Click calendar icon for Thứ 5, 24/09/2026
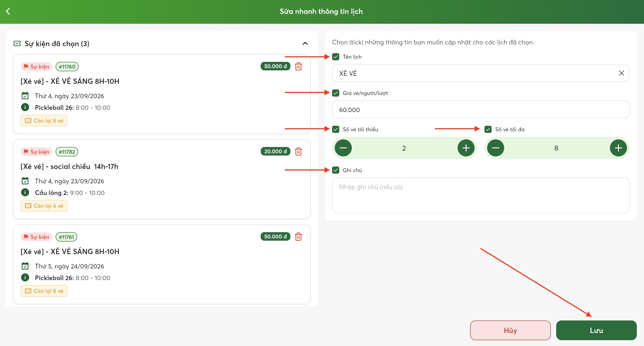Image resolution: width=644 pixels, height=346 pixels. coord(25,266)
